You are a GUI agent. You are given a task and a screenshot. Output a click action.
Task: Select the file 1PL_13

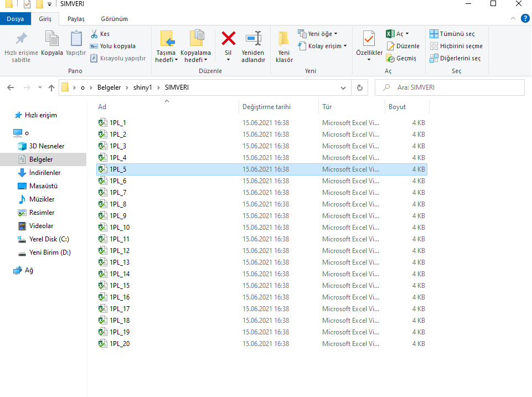click(262, 262)
